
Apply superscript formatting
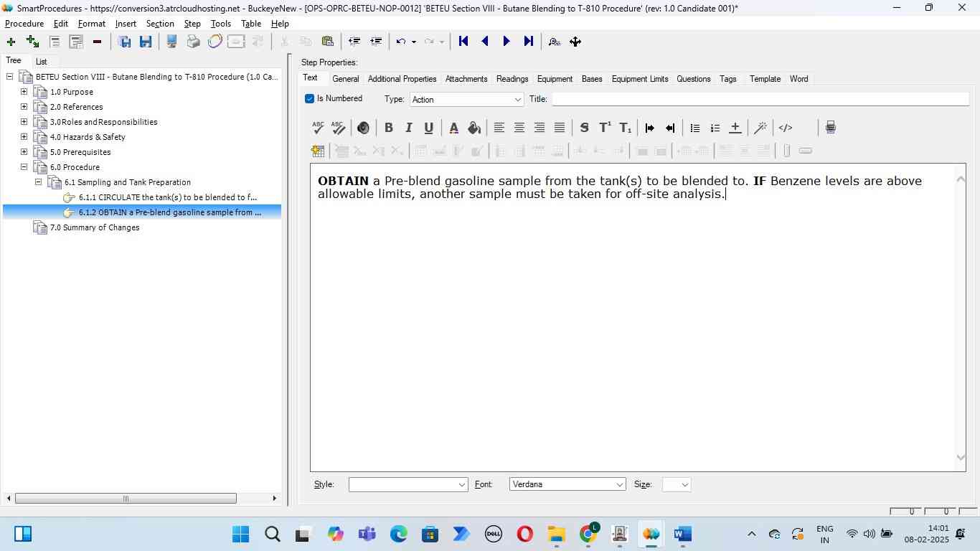tap(605, 128)
